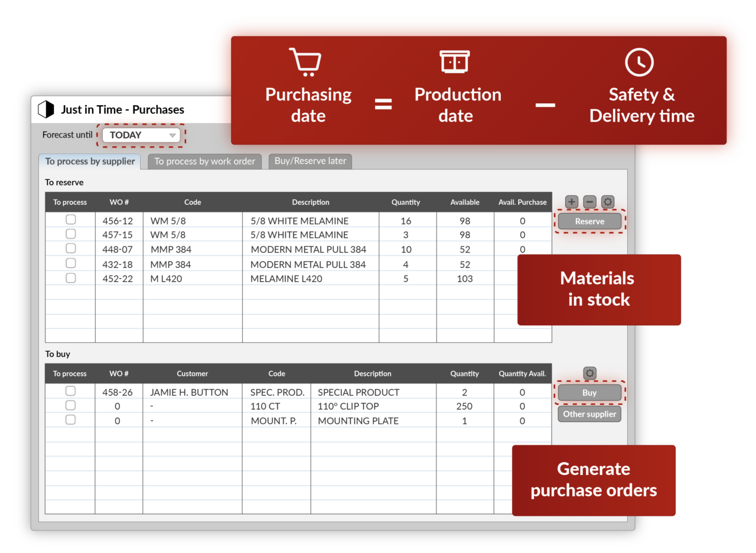
Task: Open gear settings for To reserve table
Action: 608,202
